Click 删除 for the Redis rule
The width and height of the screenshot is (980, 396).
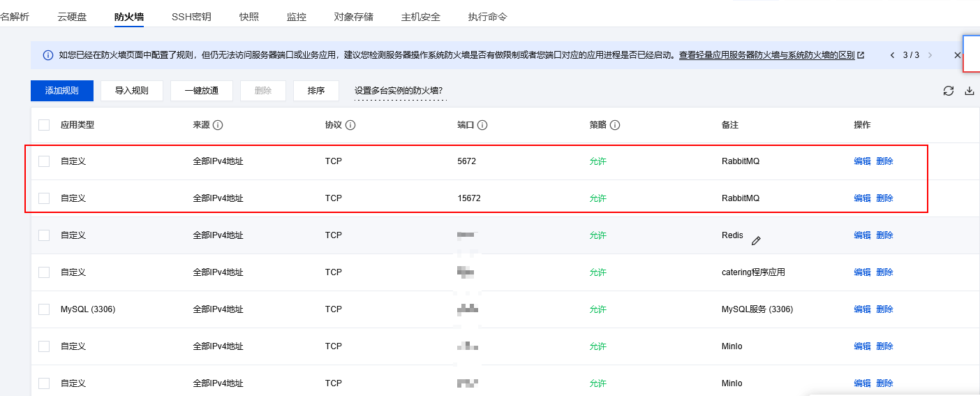[884, 235]
